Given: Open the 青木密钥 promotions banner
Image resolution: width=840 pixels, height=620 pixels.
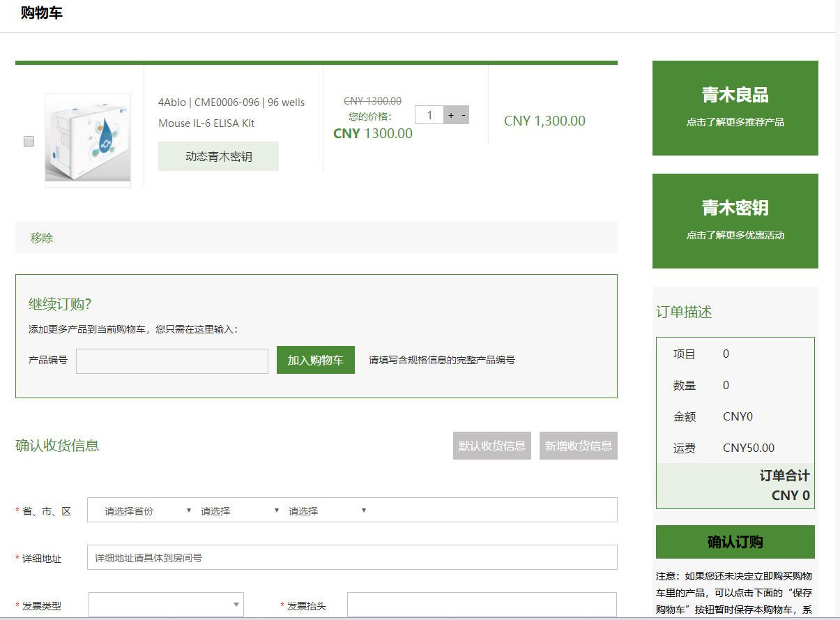Looking at the screenshot, I should tap(735, 220).
